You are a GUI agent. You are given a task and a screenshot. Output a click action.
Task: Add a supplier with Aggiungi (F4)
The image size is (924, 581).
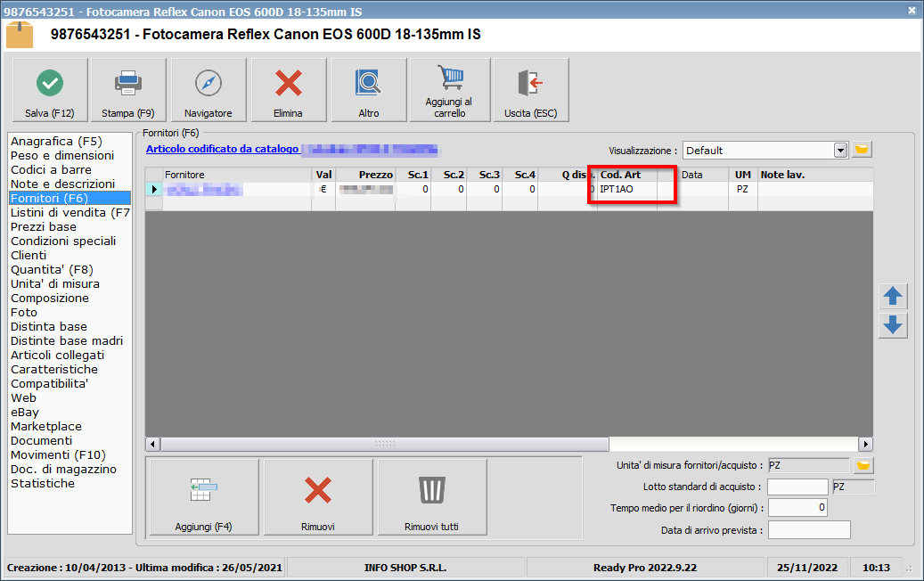point(204,497)
